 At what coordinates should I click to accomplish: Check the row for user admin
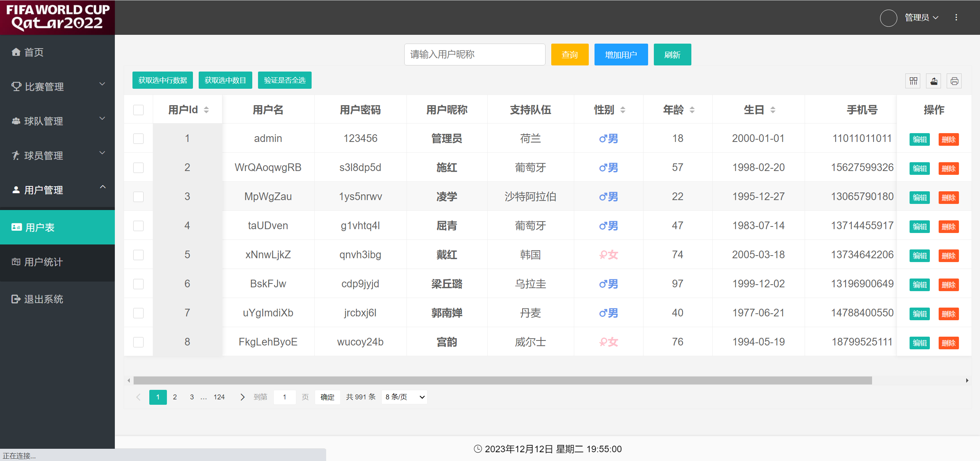click(138, 138)
